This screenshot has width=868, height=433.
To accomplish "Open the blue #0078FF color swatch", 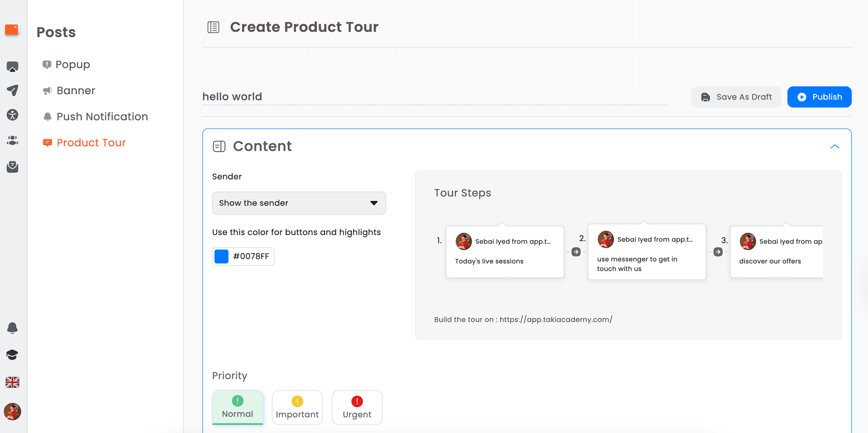I will point(222,256).
